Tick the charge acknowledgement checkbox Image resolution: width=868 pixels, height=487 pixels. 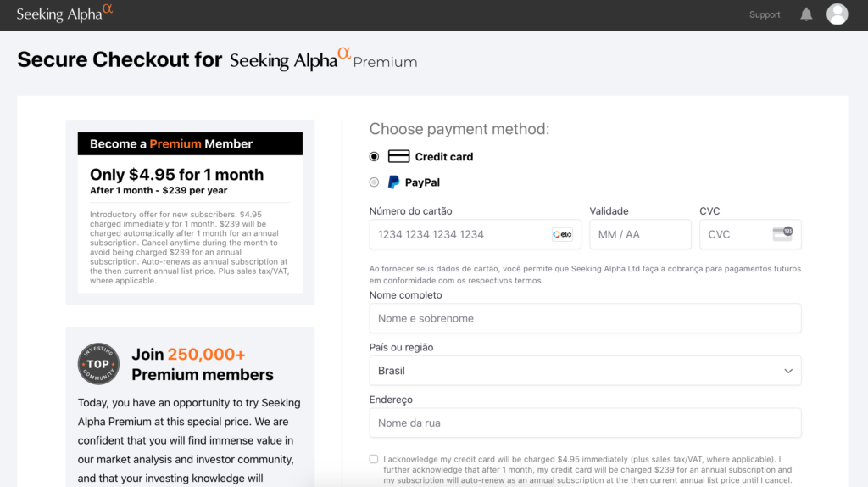pyautogui.click(x=374, y=459)
